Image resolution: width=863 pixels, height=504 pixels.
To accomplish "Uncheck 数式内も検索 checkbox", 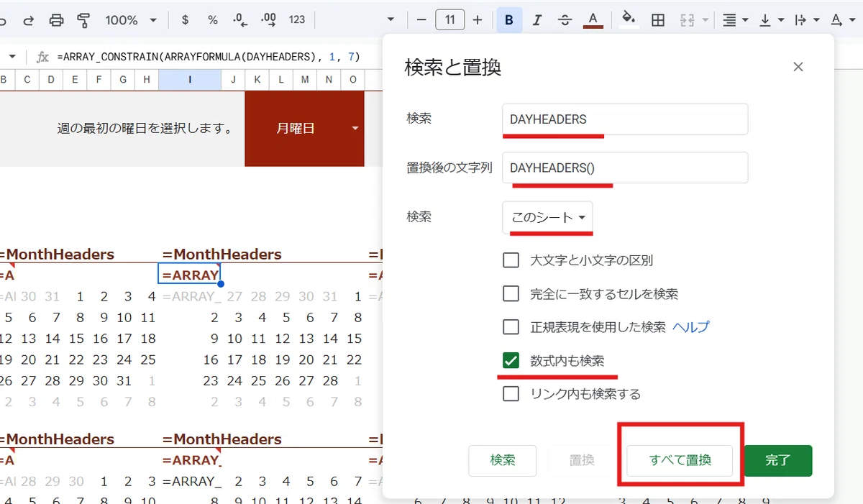I will (511, 360).
